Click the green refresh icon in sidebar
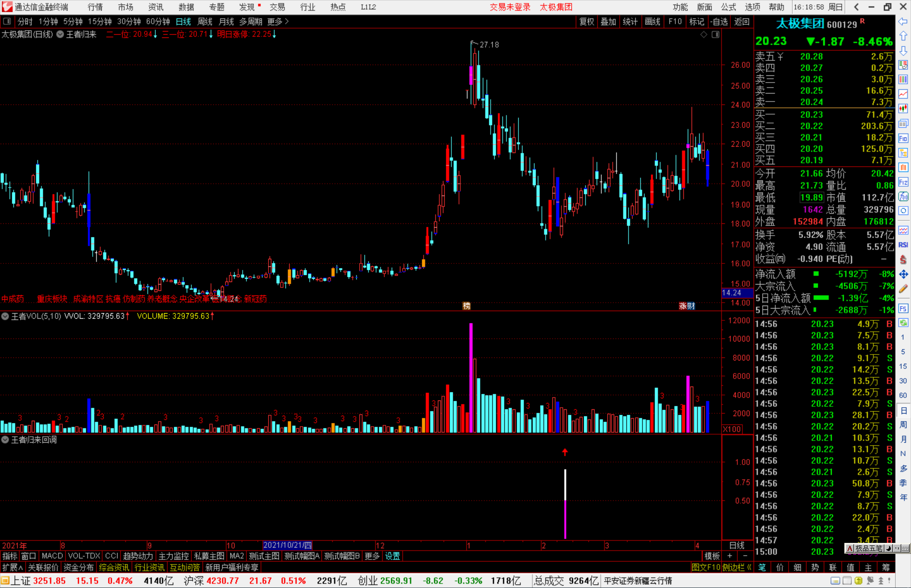 903,323
